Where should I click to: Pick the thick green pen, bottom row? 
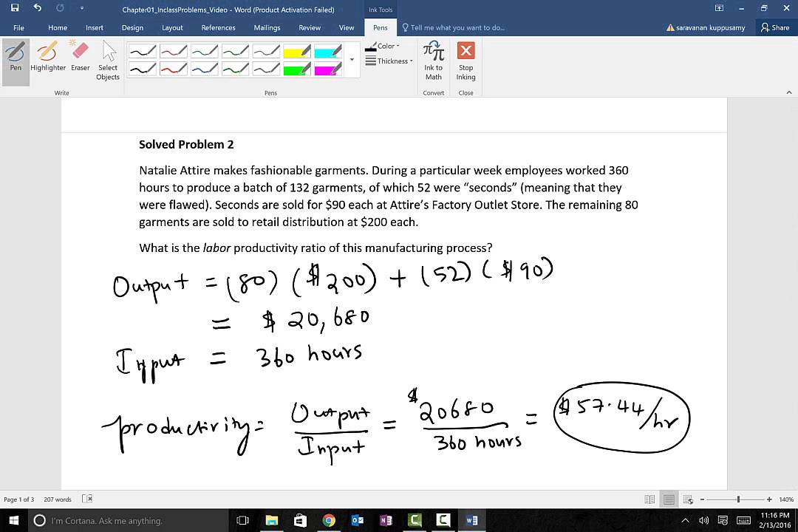click(236, 68)
